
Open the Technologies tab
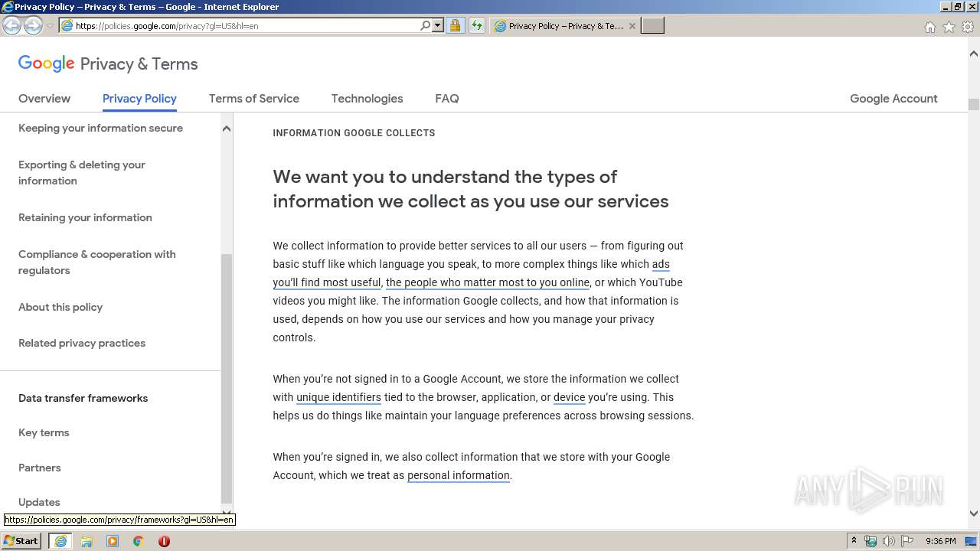point(367,99)
